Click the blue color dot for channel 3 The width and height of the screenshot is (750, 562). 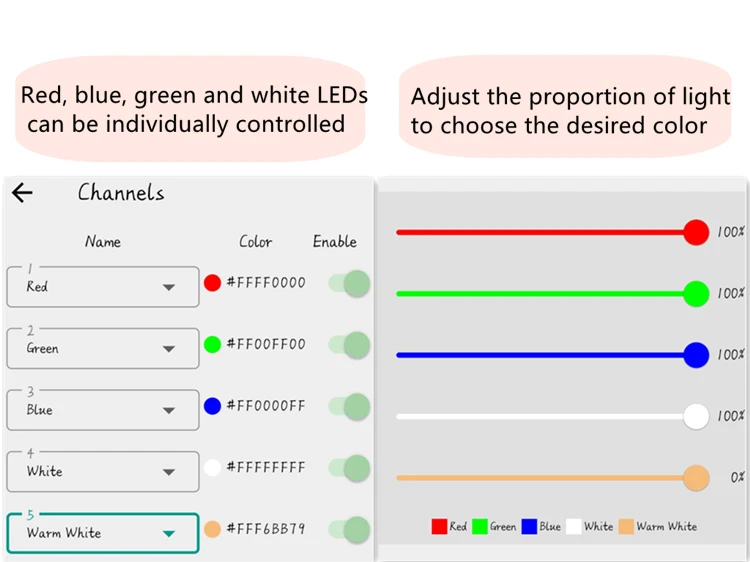point(212,406)
